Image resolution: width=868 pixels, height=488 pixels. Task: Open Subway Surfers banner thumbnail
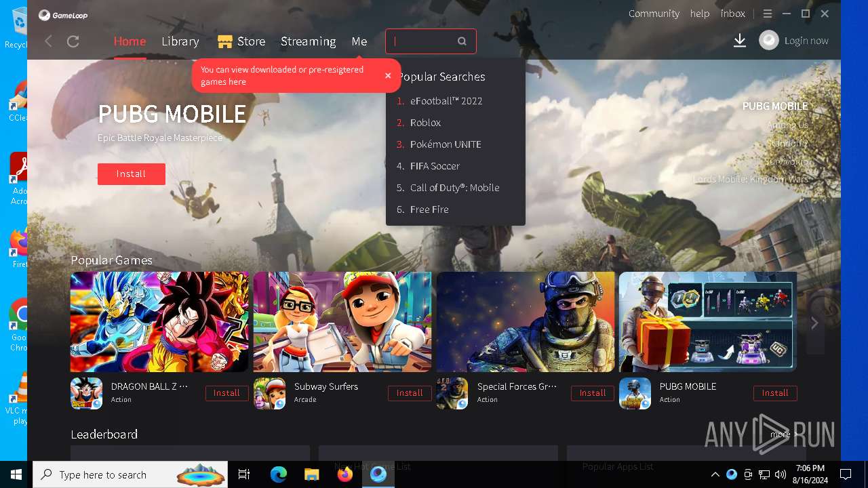(342, 322)
